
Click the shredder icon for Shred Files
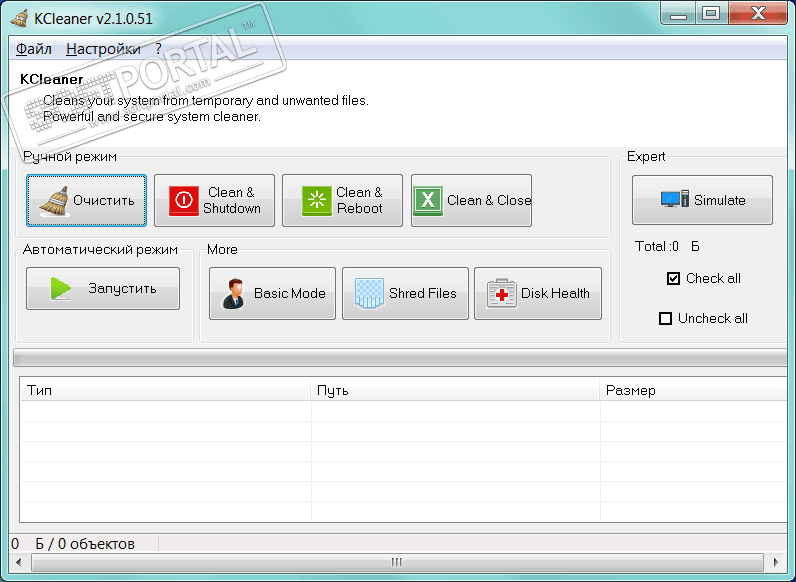(369, 294)
